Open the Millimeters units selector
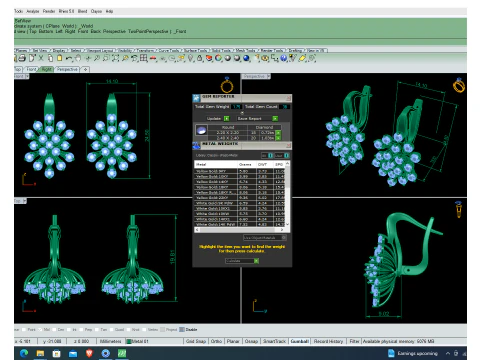The width and height of the screenshot is (480, 360). click(110, 341)
